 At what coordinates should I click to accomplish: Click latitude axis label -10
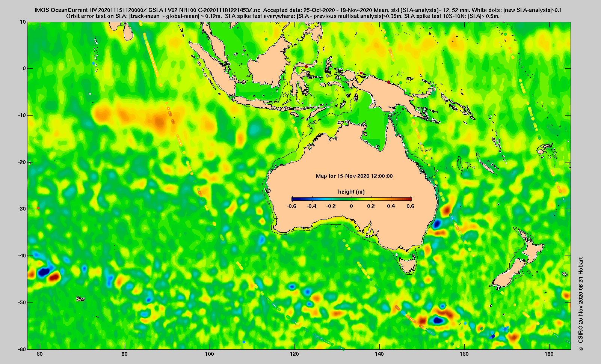coord(21,115)
